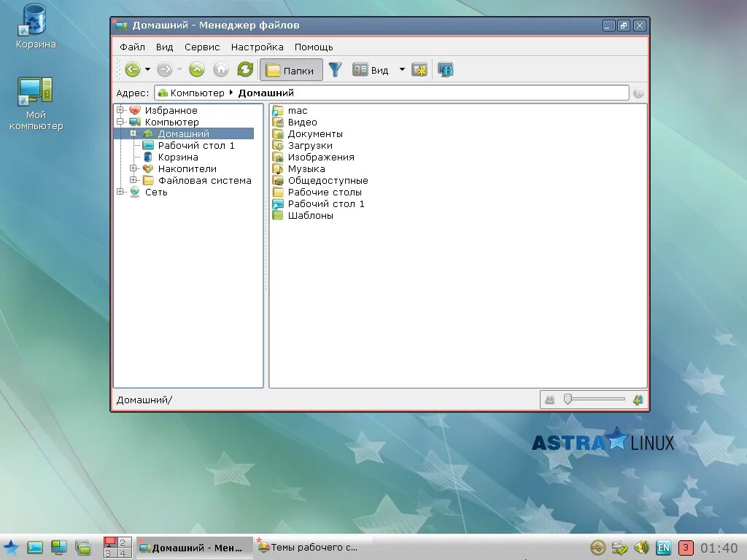
Task: Click the greyed Forward arrow button
Action: point(165,70)
